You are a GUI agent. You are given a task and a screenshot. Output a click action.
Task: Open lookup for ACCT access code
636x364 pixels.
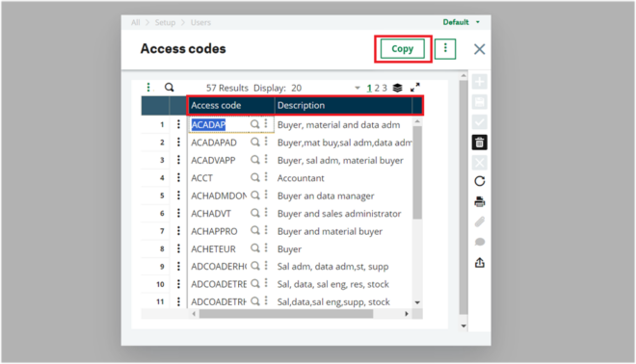pos(254,177)
